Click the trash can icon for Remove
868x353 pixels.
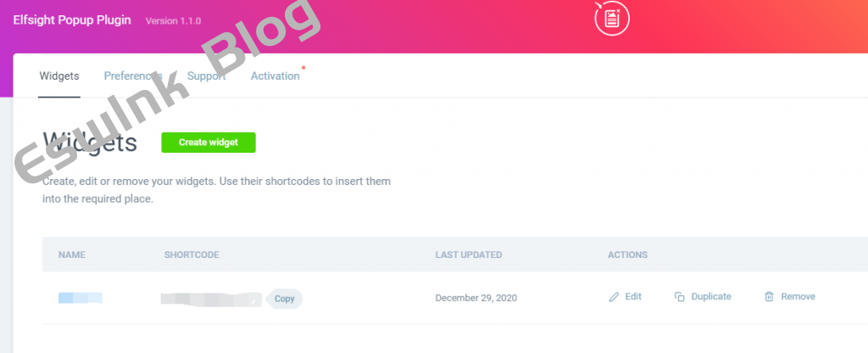tap(769, 297)
